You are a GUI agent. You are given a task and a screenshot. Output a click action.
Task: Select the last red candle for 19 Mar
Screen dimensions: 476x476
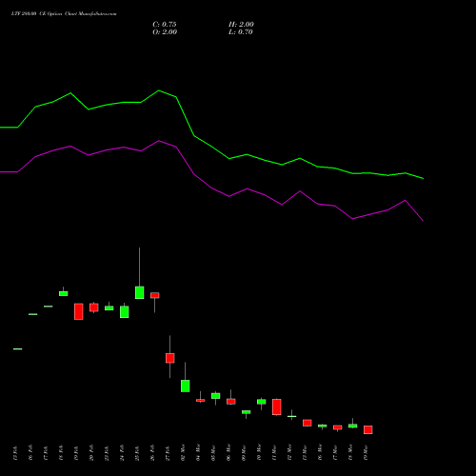pyautogui.click(x=368, y=429)
